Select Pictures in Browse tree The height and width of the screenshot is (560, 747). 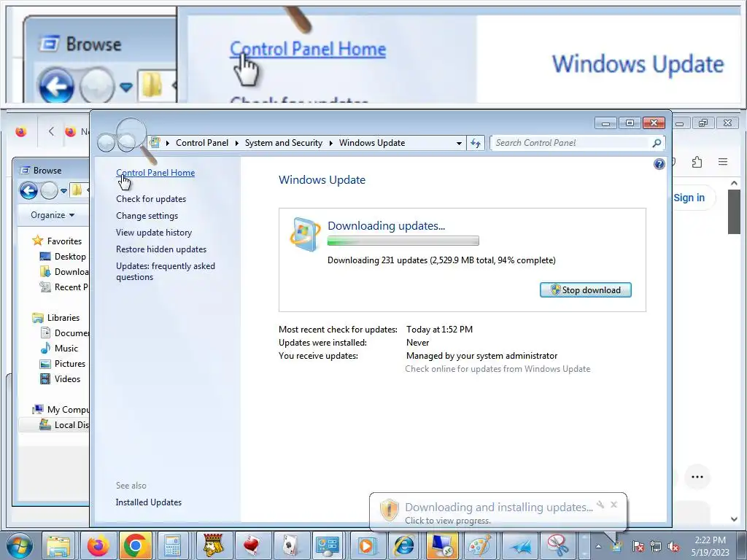pos(63,363)
